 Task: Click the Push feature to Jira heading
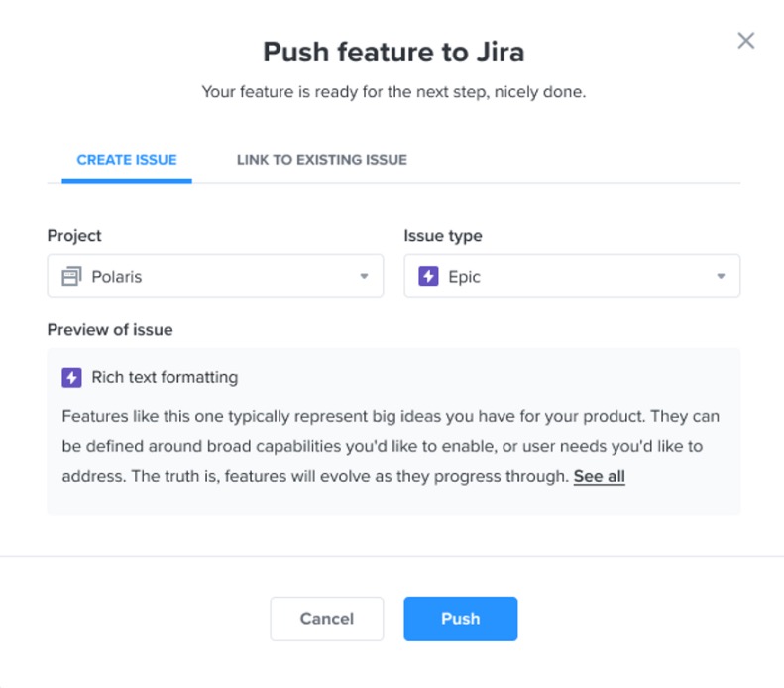392,53
